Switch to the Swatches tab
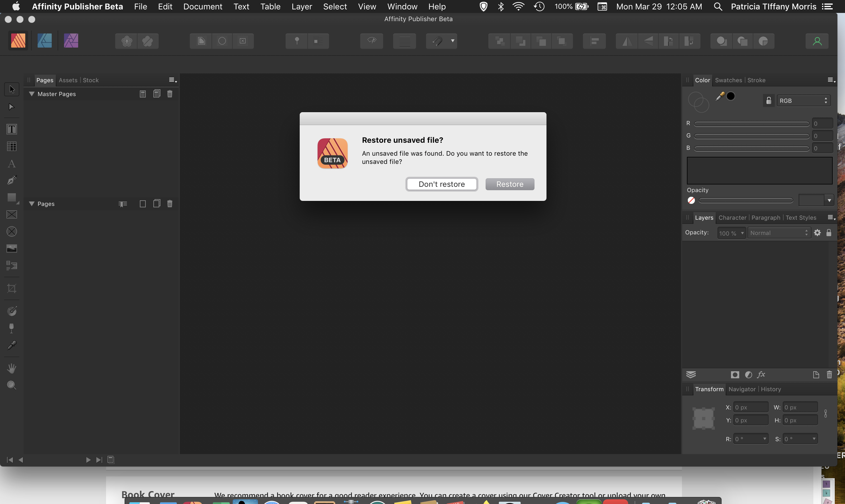845x504 pixels. [728, 80]
